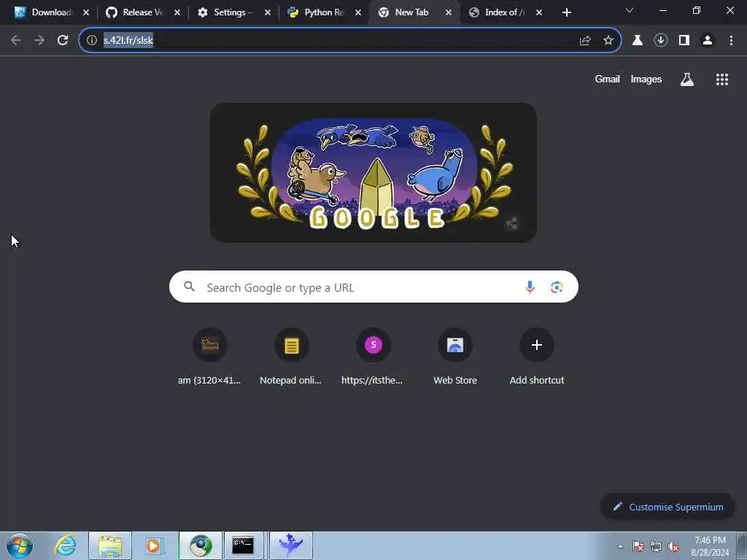Show hidden system tray icons
747x560 pixels.
tap(620, 546)
